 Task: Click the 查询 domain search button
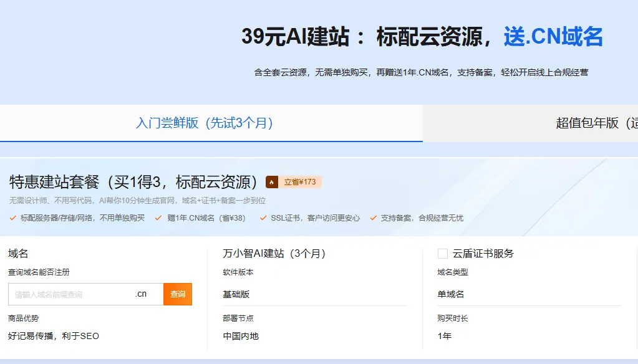pyautogui.click(x=178, y=294)
